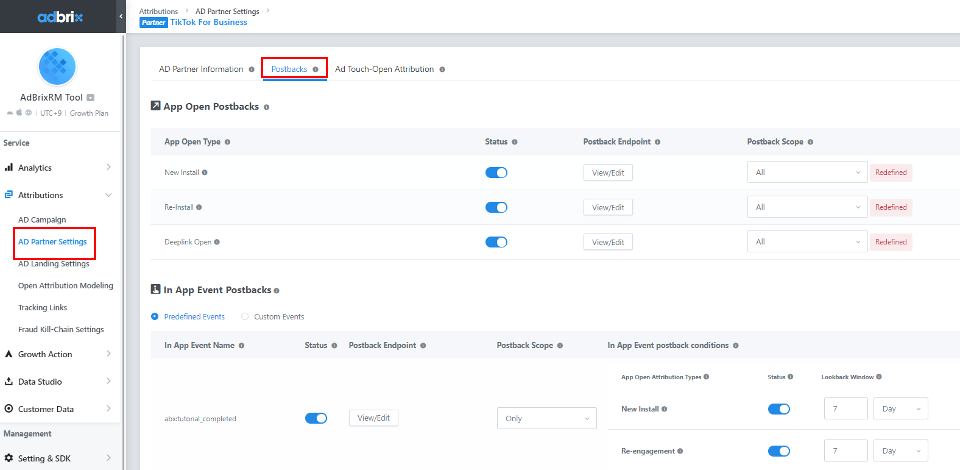Click the info icon next to Postbacks tab
This screenshot has height=470, width=960.
316,70
